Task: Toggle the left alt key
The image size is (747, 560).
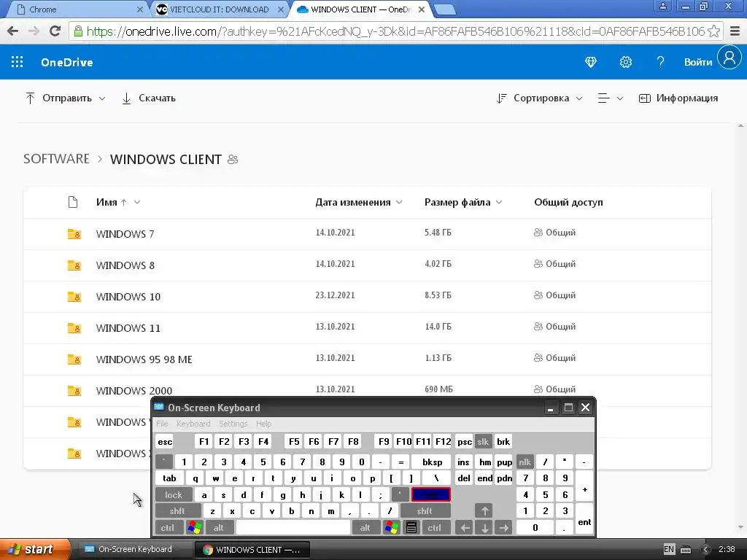Action: 219,528
